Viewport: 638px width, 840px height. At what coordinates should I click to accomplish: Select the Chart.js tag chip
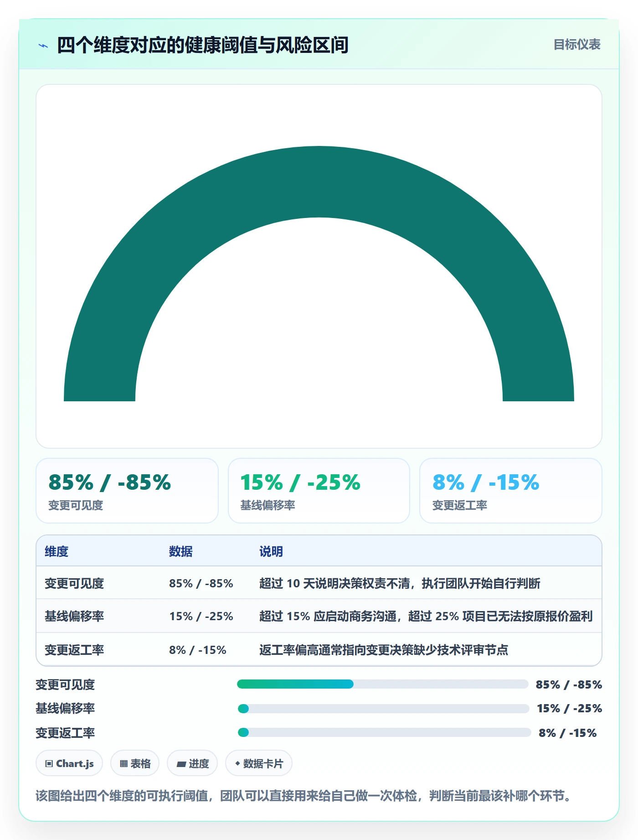tap(69, 763)
